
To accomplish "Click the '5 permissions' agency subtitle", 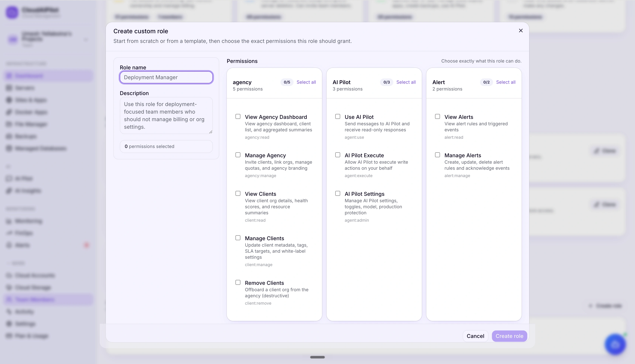I will (248, 89).
